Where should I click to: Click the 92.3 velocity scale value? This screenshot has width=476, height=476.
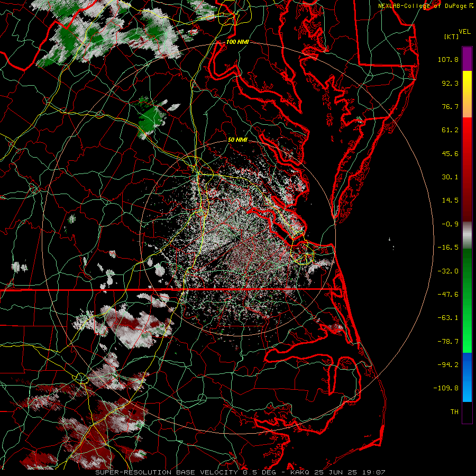(450, 83)
